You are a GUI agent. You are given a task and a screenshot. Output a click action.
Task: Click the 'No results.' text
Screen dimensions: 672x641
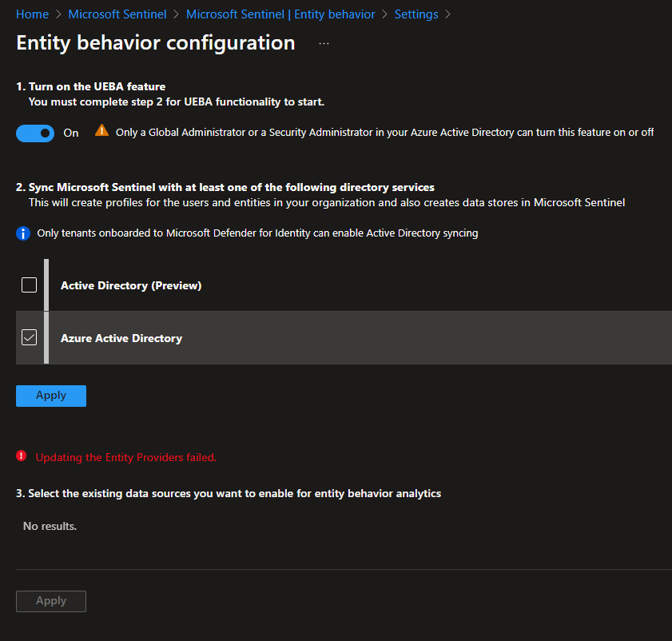[50, 526]
